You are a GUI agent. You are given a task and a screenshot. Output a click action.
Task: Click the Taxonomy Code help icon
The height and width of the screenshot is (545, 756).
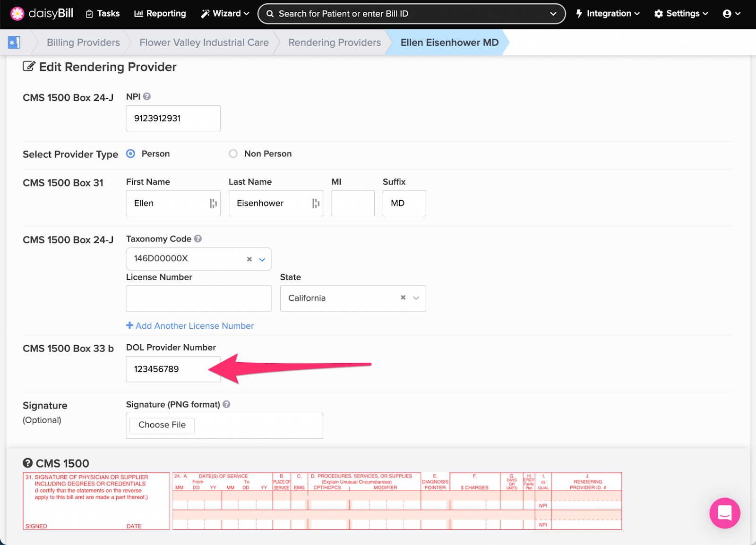point(198,239)
